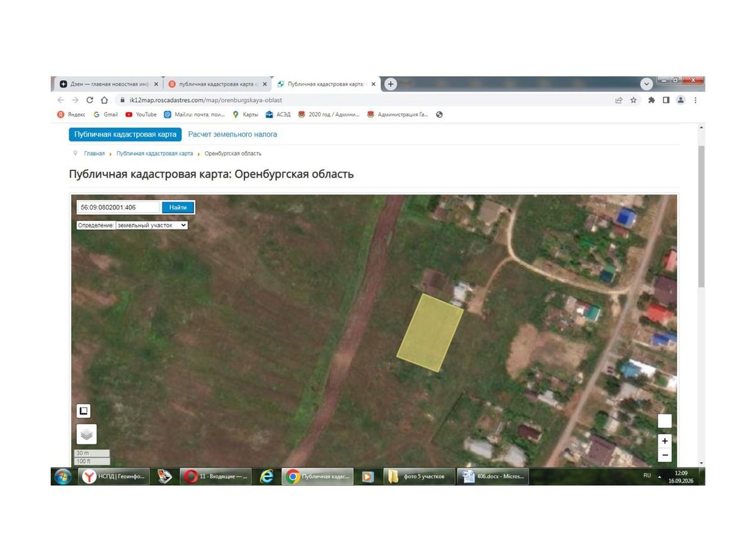Click the 'Найти' search button
Viewport: 756px width, 535px height.
178,207
